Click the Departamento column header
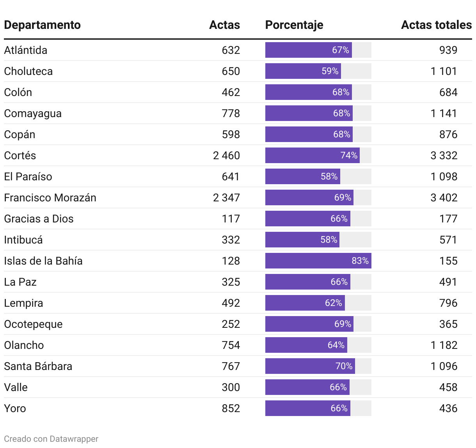Viewport: 476px width, 448px height. 42,25
